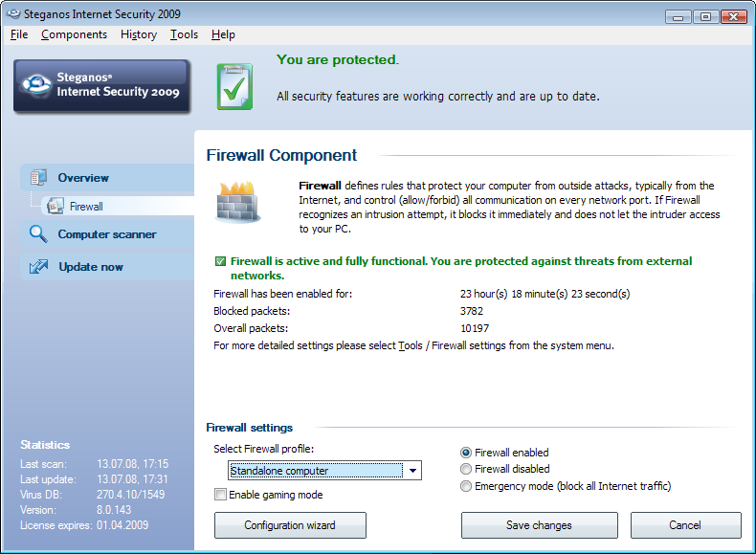756x554 pixels.
Task: Click the Last update time 13.07.08, 17:31
Action: click(x=132, y=479)
